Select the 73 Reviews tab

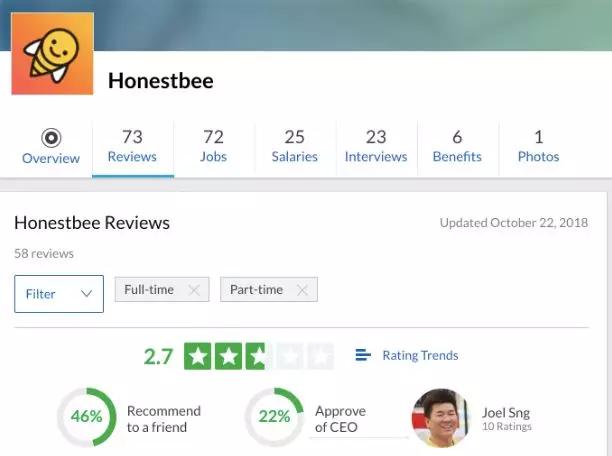tap(132, 148)
